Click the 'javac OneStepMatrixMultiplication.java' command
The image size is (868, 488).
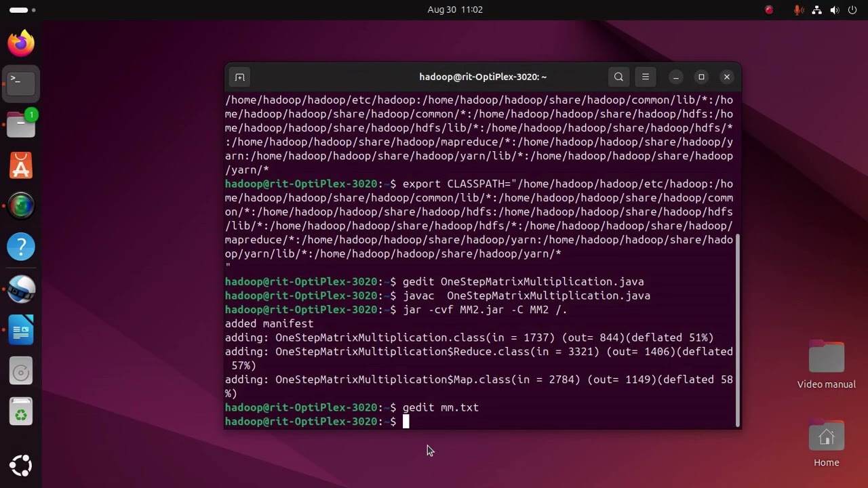pos(526,296)
